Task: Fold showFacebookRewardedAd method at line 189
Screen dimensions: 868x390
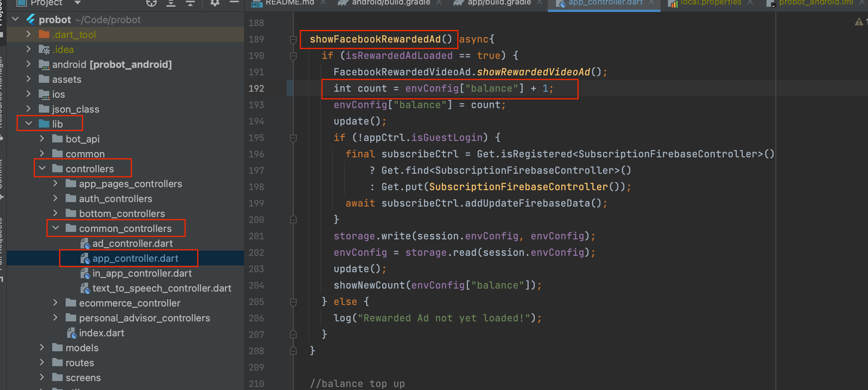Action: [x=293, y=39]
